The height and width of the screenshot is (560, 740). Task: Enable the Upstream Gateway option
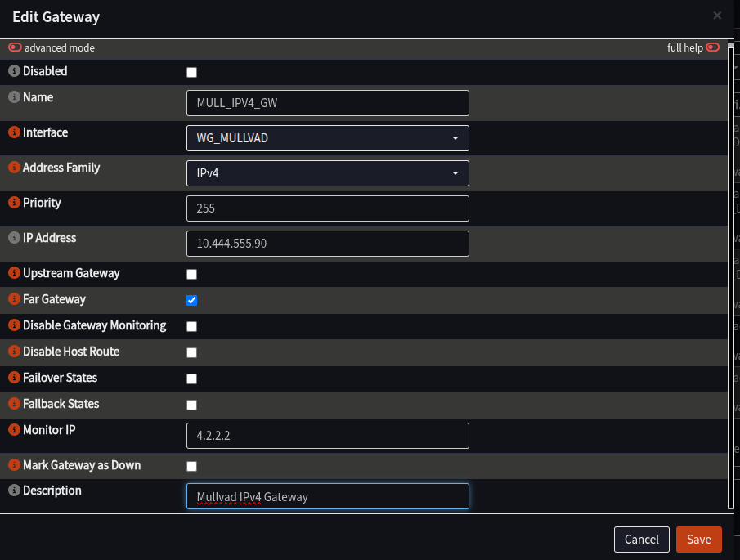(x=191, y=274)
